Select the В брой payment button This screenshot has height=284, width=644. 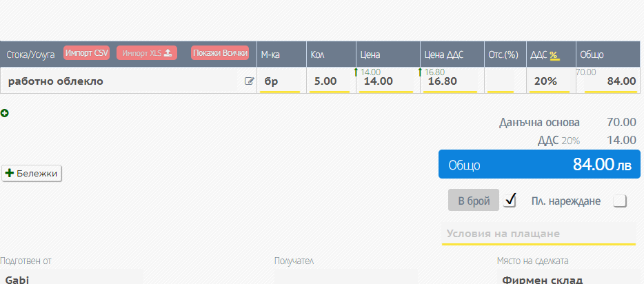(x=473, y=201)
